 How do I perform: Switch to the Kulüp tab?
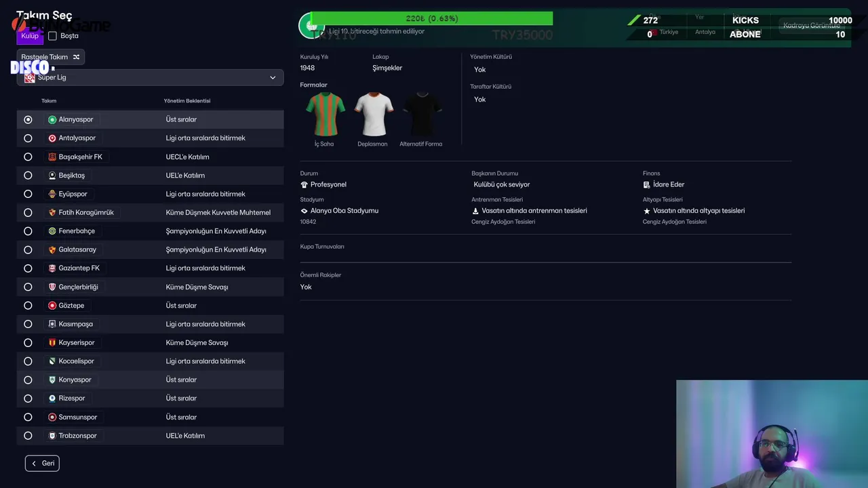[30, 36]
